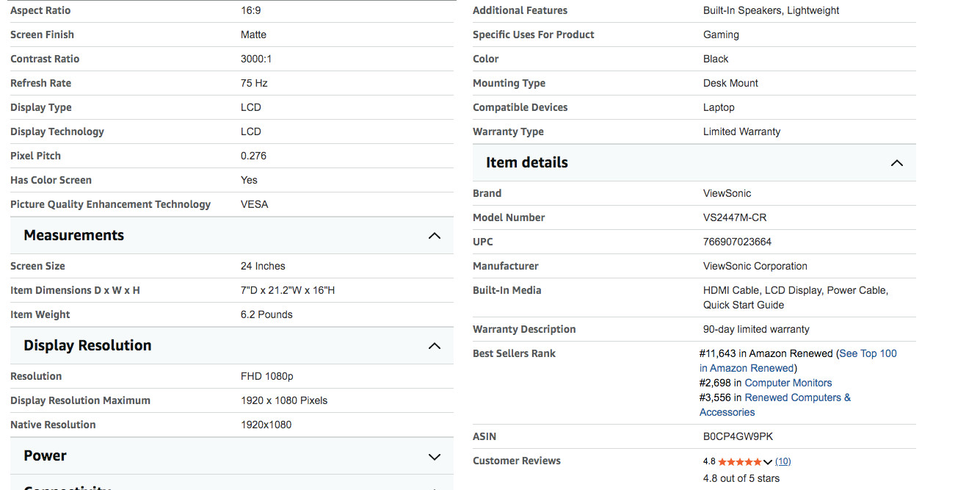The height and width of the screenshot is (490, 980).
Task: Open Renewed Computers & Accessories link
Action: pos(797,397)
